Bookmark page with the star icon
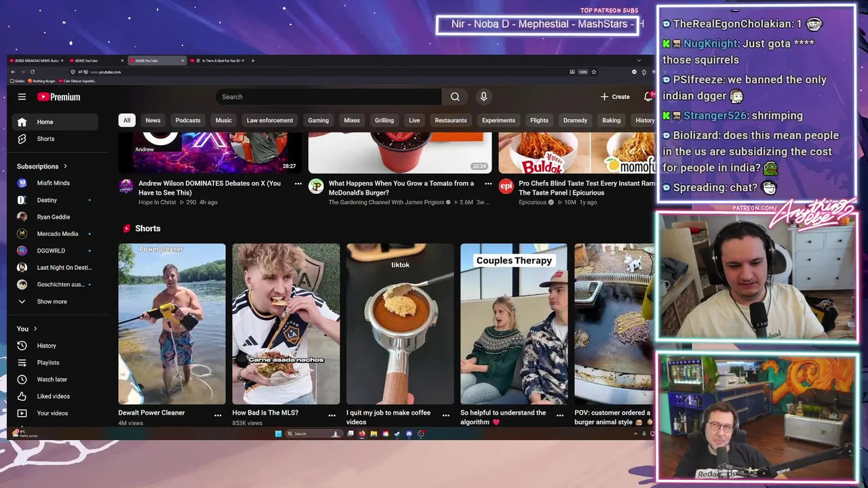868x488 pixels. point(594,72)
